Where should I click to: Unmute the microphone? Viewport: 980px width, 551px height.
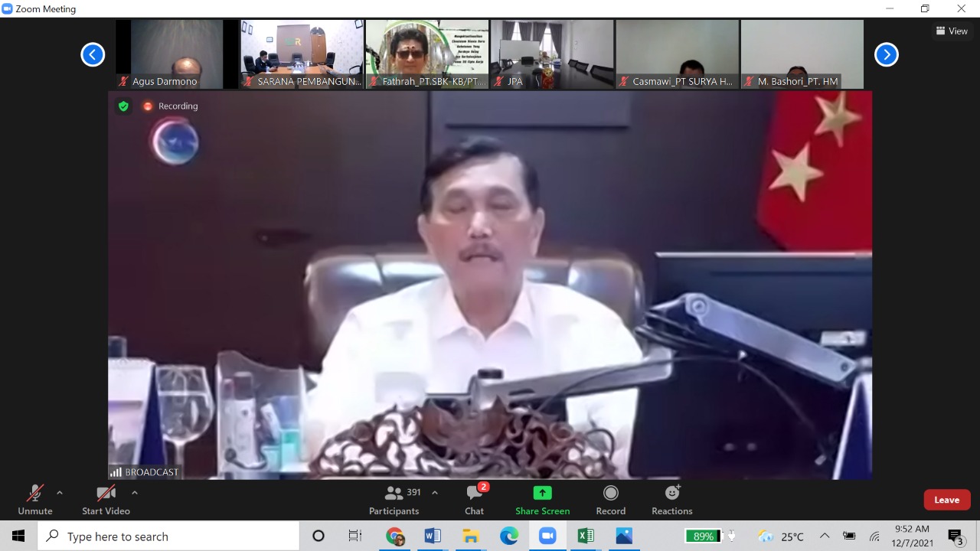click(35, 500)
